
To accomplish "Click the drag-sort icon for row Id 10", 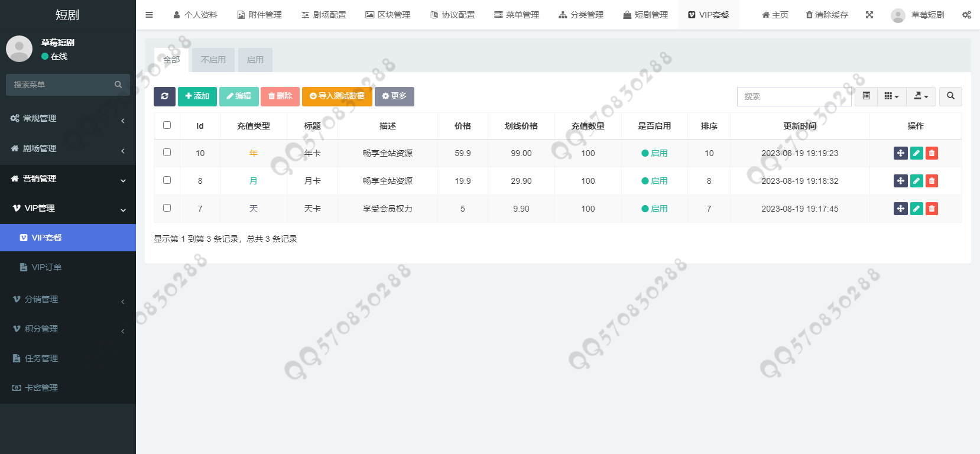I will point(901,153).
